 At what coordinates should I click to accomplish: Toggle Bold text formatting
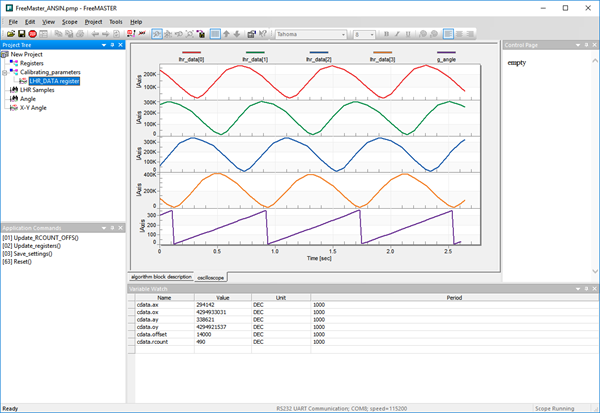386,34
